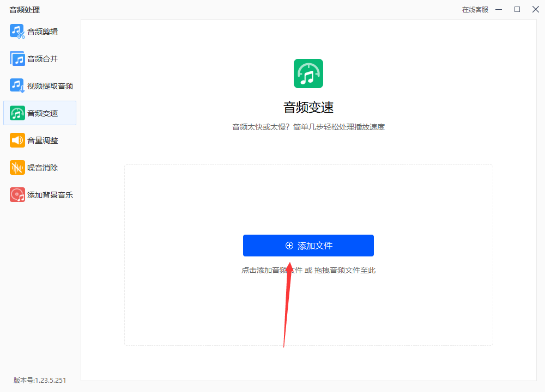Click the noise removal waveform icon

17,167
